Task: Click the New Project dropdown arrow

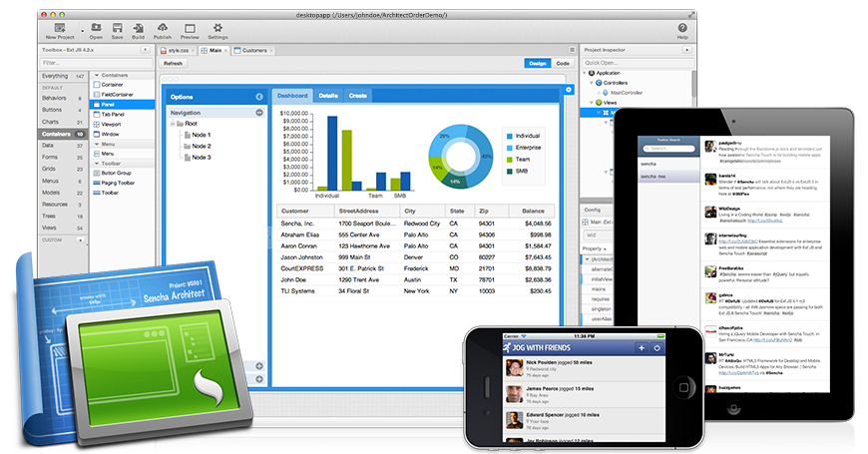Action: tap(83, 32)
